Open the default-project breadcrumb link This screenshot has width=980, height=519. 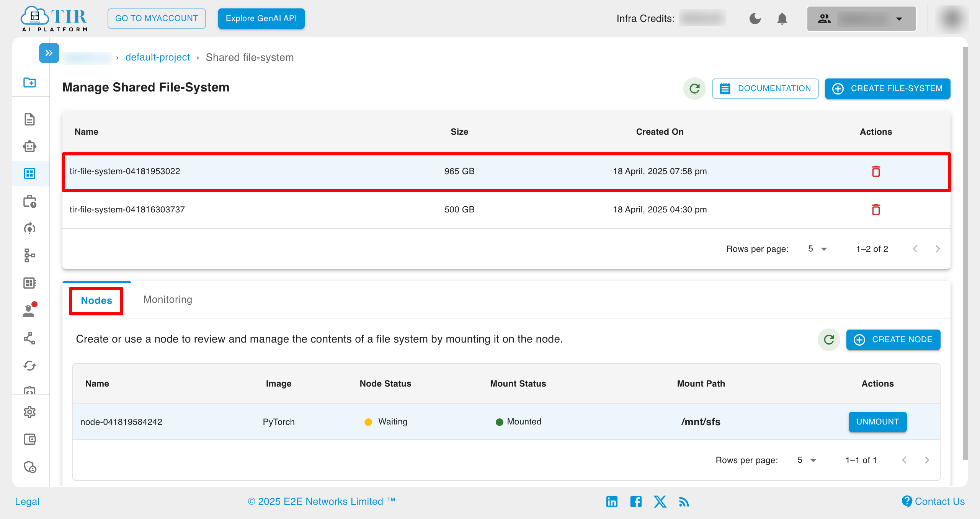(x=157, y=57)
